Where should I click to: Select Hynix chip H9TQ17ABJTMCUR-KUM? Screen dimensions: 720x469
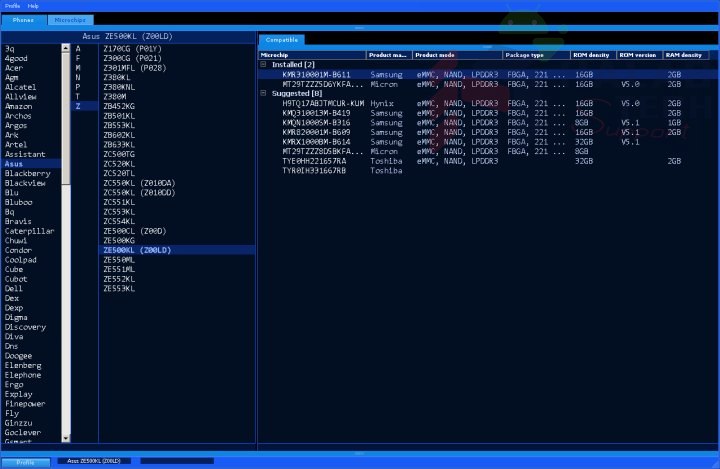(487, 103)
